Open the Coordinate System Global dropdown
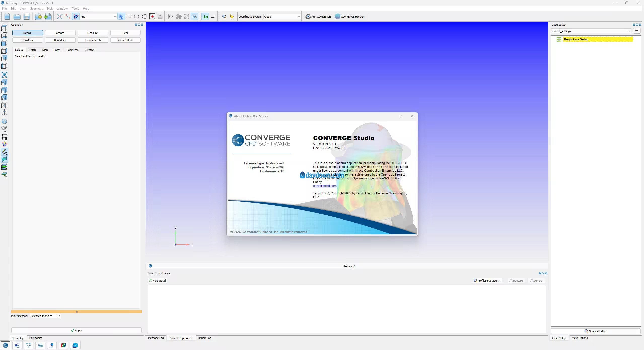The width and height of the screenshot is (644, 350). coord(281,17)
